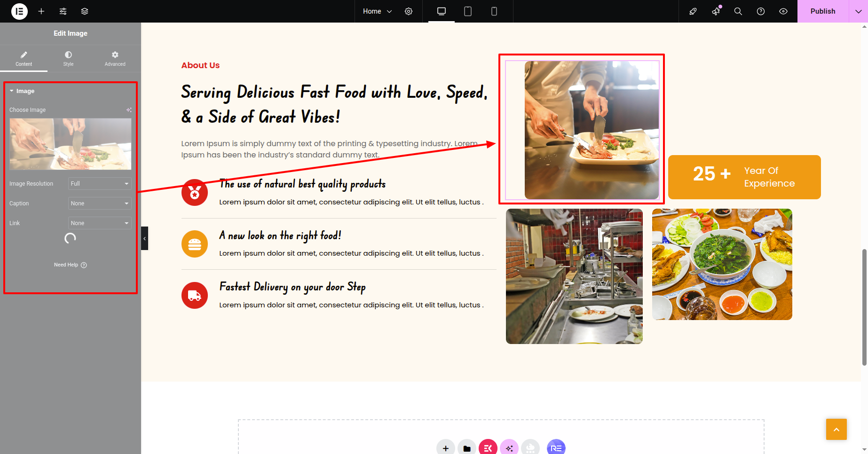Switch to the Advanced tab
This screenshot has width=868, height=454.
pyautogui.click(x=115, y=59)
